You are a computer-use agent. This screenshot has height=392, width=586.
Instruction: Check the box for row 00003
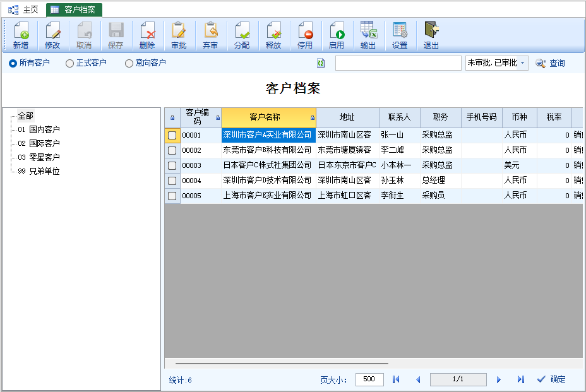172,165
